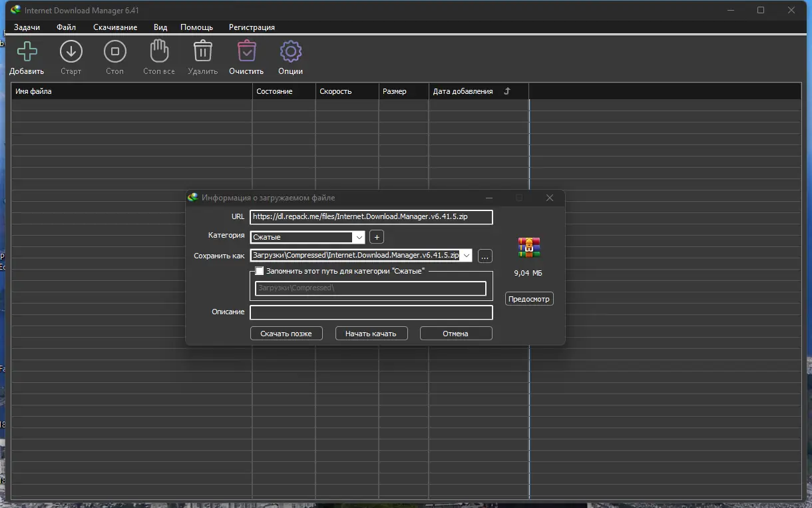This screenshot has height=508, width=812.
Task: Click the Предосмотр button
Action: [529, 299]
